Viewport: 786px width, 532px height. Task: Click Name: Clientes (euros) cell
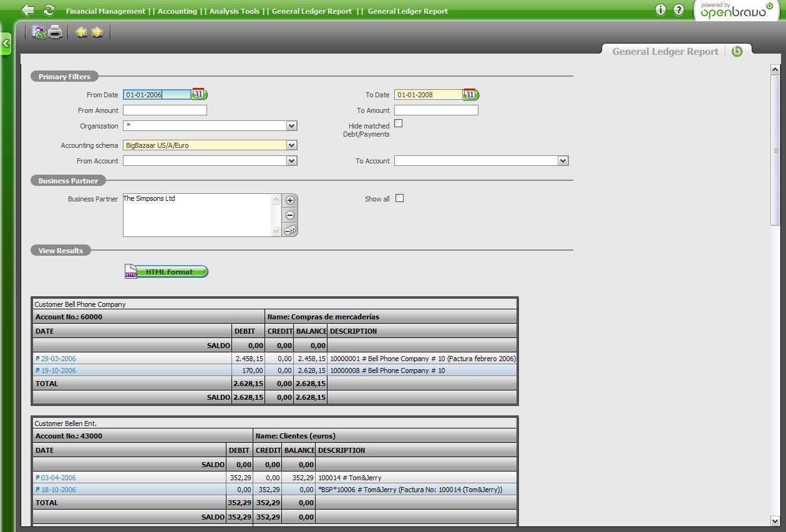point(385,436)
